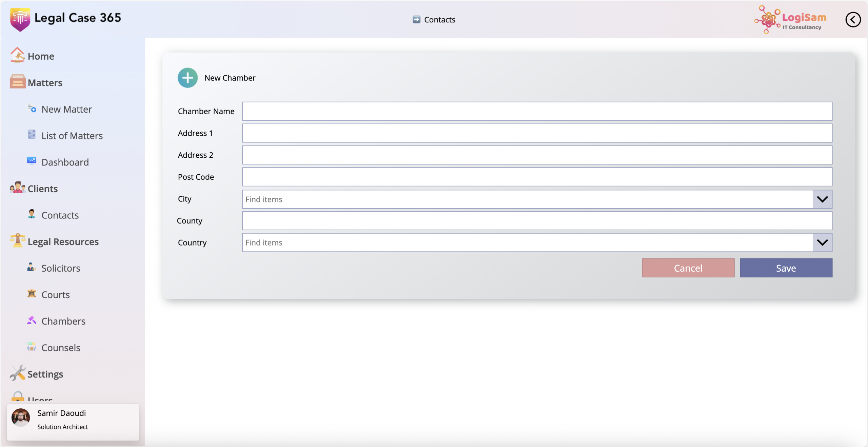
Task: Expand the Country dropdown arrow
Action: [x=822, y=242]
